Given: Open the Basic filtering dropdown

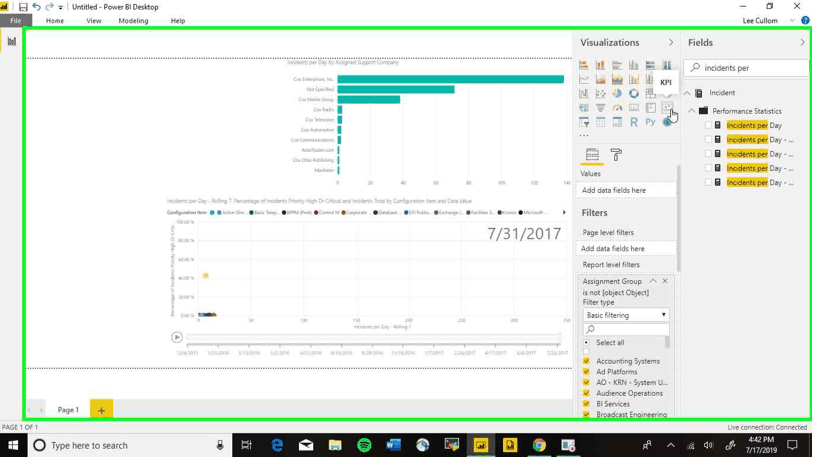Looking at the screenshot, I should (626, 315).
